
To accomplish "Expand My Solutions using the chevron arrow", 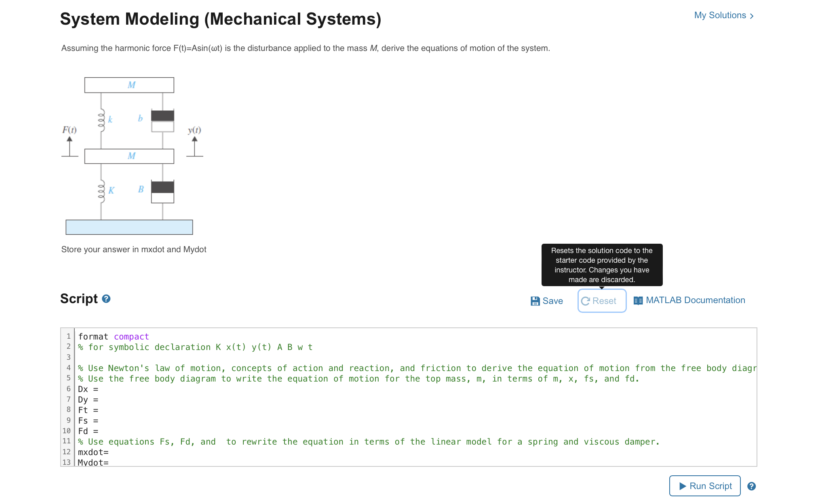I will 752,15.
